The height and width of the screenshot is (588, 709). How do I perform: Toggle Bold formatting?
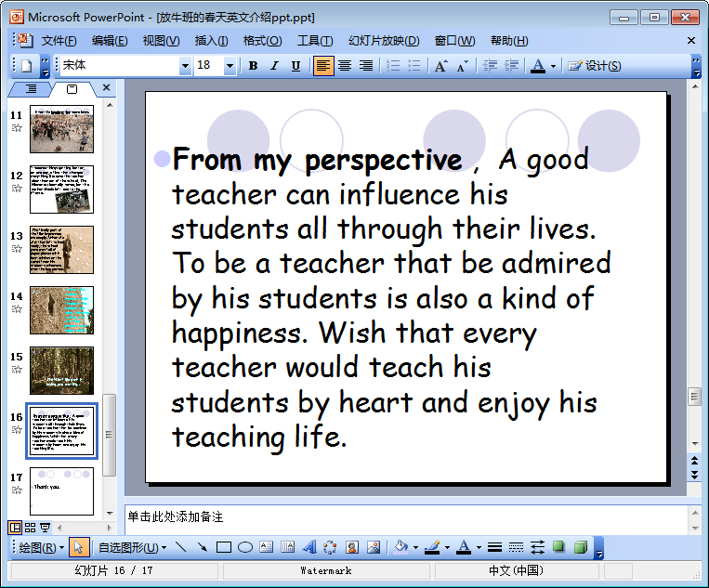pos(253,66)
